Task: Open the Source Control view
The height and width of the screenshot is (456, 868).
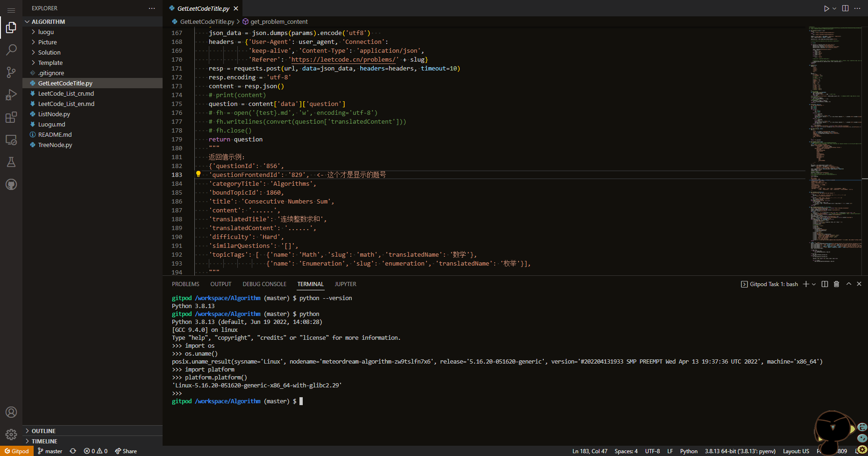Action: click(11, 72)
